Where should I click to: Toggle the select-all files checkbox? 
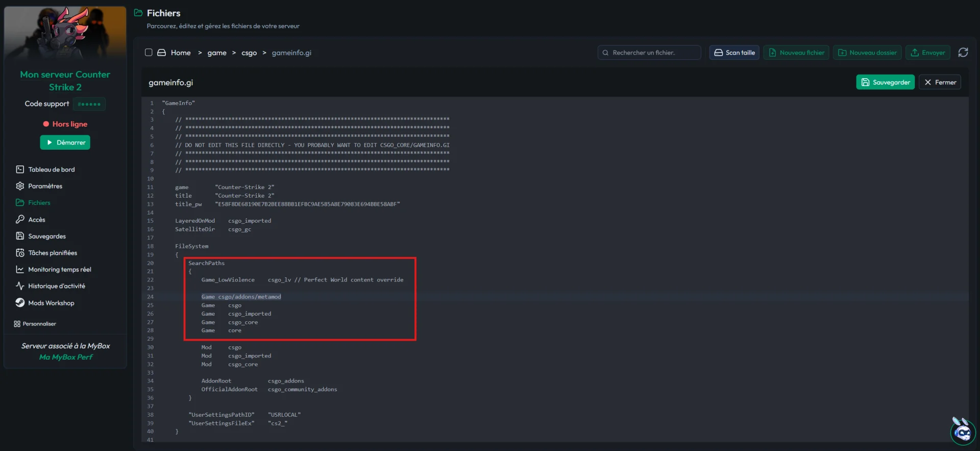(x=149, y=53)
